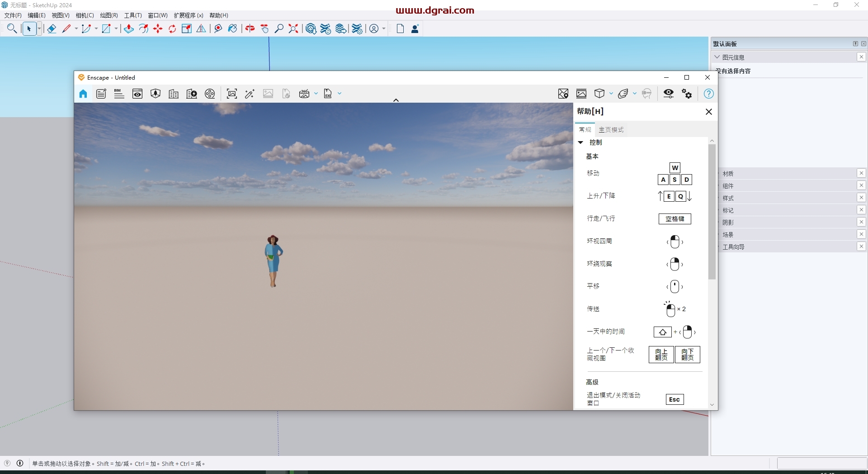Open the 扩展程序(x) menu
Image resolution: width=868 pixels, height=474 pixels.
(189, 15)
